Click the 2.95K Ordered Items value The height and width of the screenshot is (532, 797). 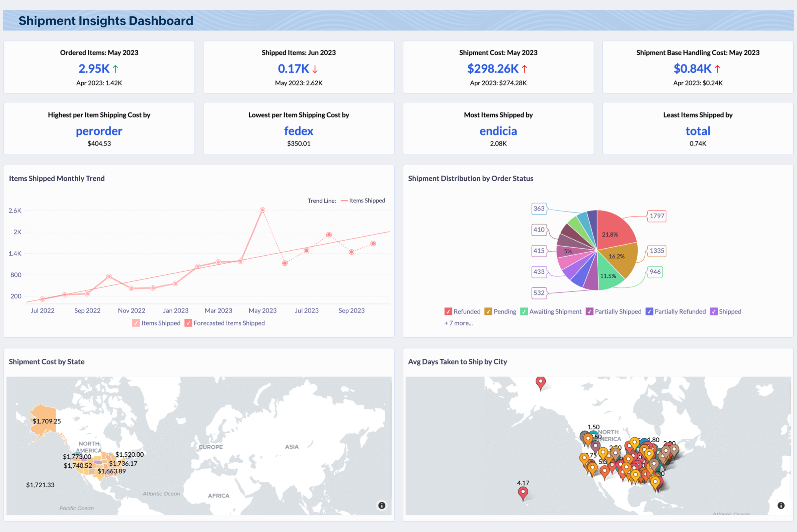tap(94, 69)
